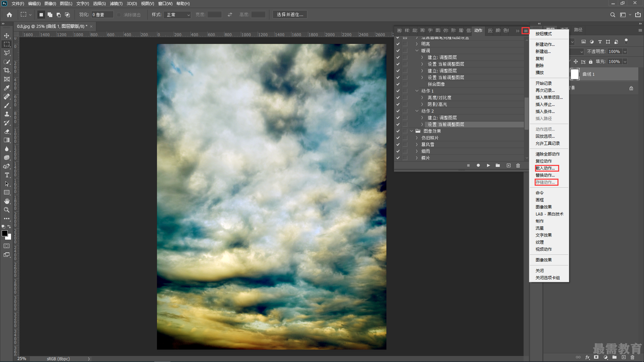644x362 pixels.
Task: Select the Hand tool
Action: click(x=7, y=201)
